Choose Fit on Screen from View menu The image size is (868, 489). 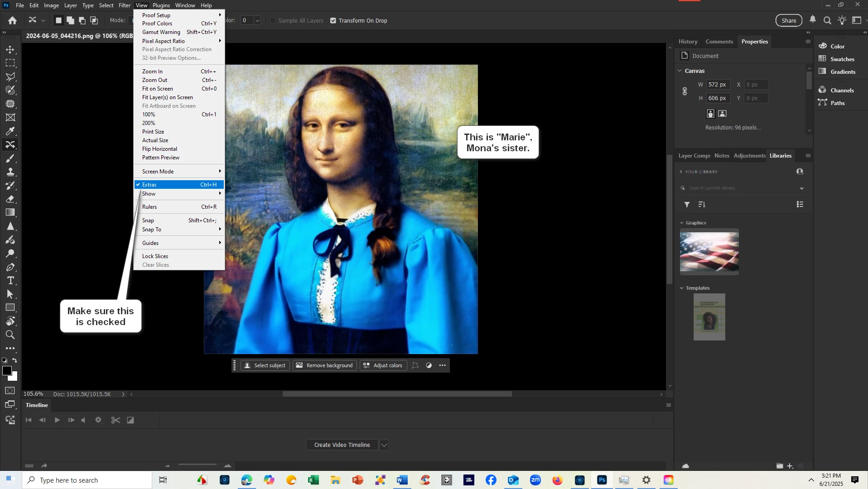pos(179,89)
